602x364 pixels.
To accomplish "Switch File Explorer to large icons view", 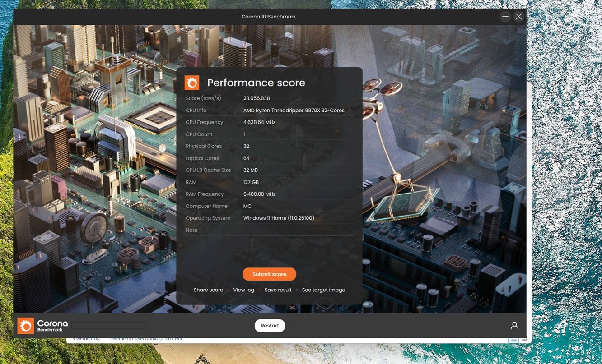I will 524,339.
